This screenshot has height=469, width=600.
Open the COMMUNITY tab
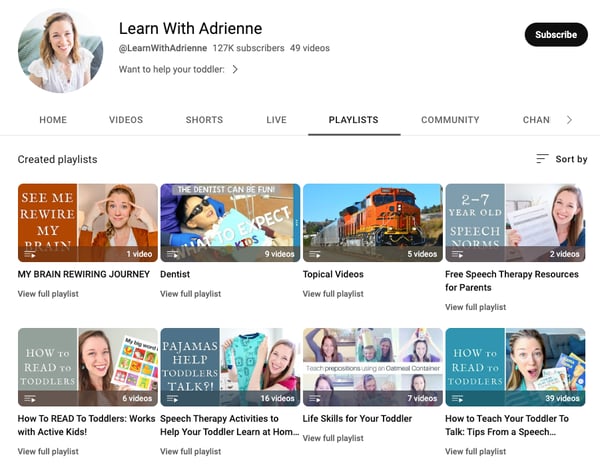450,120
